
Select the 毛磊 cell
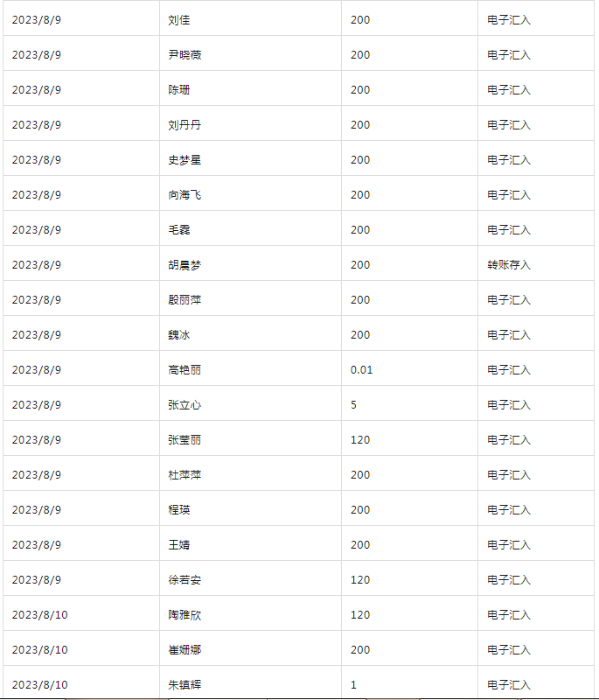click(250, 229)
